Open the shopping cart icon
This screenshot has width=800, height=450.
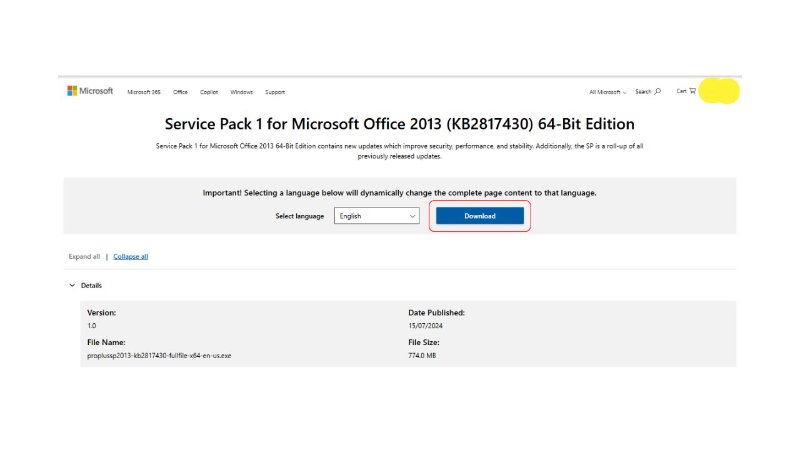(x=692, y=91)
